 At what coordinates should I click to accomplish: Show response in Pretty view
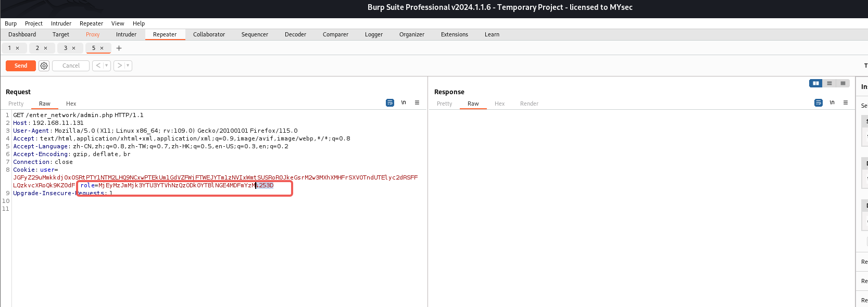pyautogui.click(x=445, y=104)
